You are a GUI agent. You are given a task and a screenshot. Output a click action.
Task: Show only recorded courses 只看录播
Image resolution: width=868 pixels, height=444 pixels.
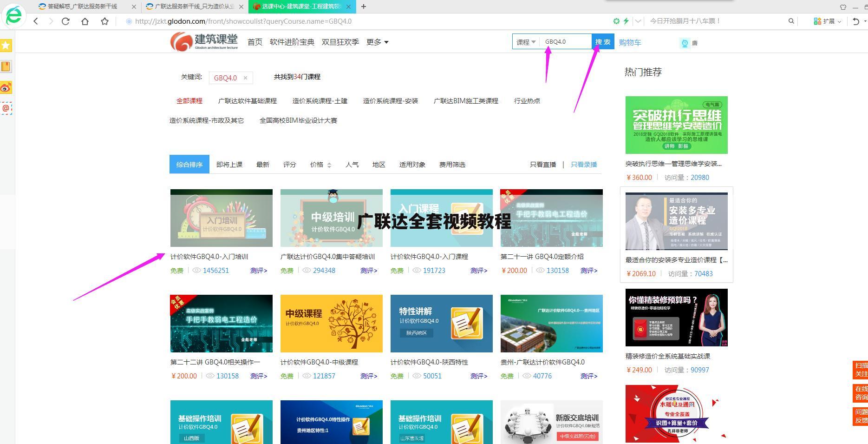click(x=584, y=165)
